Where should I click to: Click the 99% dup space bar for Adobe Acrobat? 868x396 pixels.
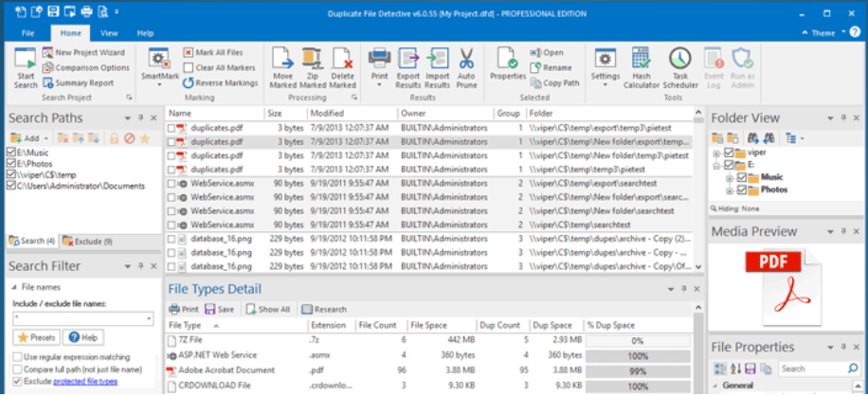click(x=638, y=371)
